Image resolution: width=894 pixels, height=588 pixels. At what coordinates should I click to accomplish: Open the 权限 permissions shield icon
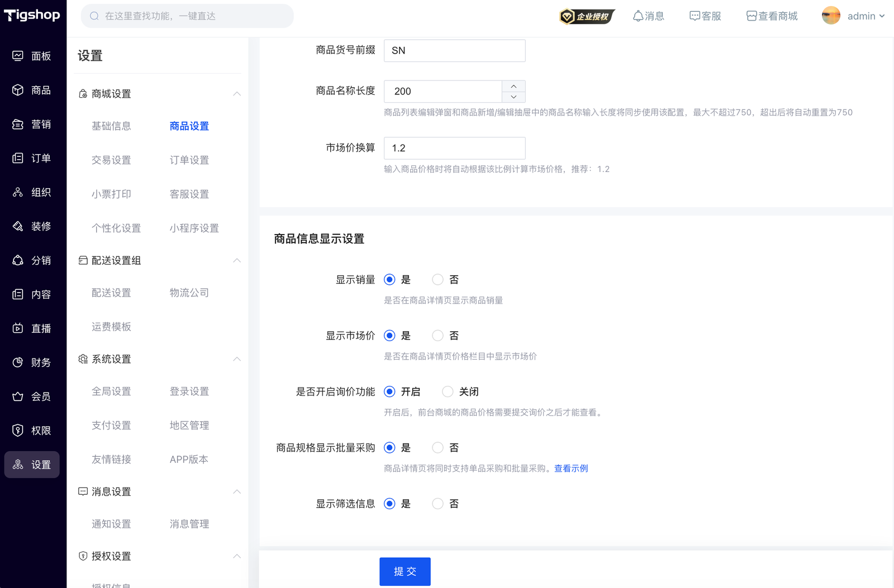(18, 431)
